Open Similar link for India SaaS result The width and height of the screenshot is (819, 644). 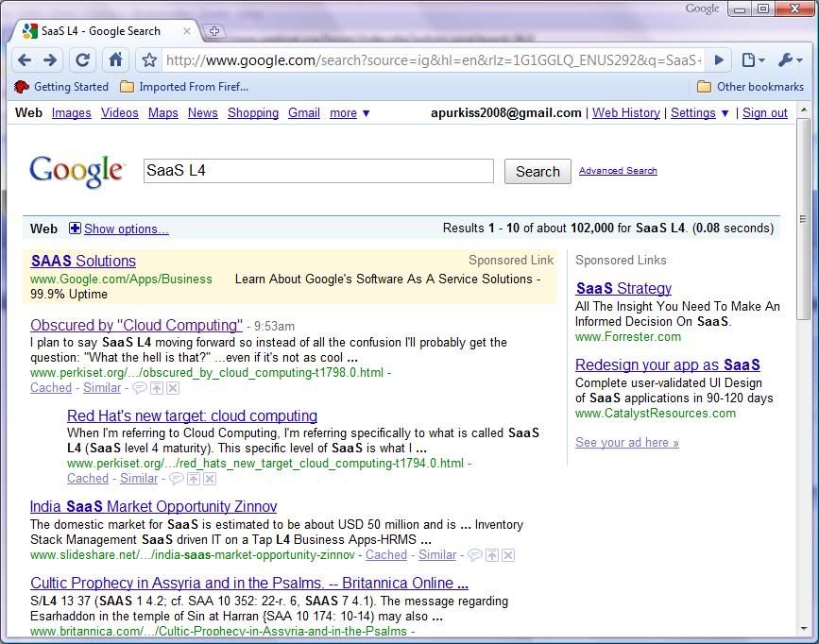tap(437, 554)
